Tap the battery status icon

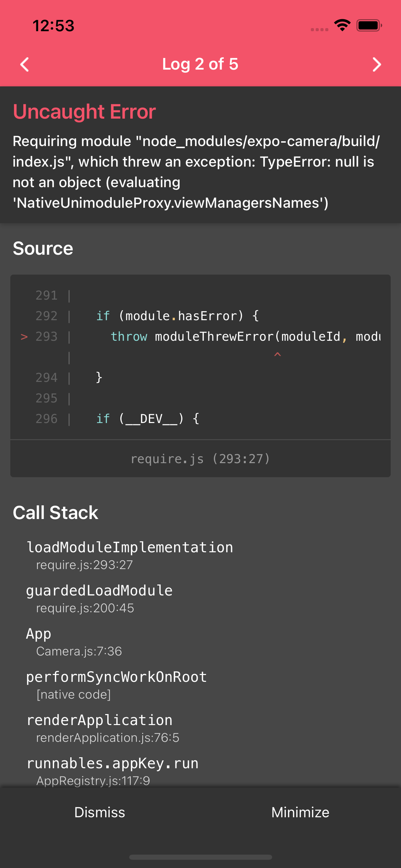tap(369, 25)
